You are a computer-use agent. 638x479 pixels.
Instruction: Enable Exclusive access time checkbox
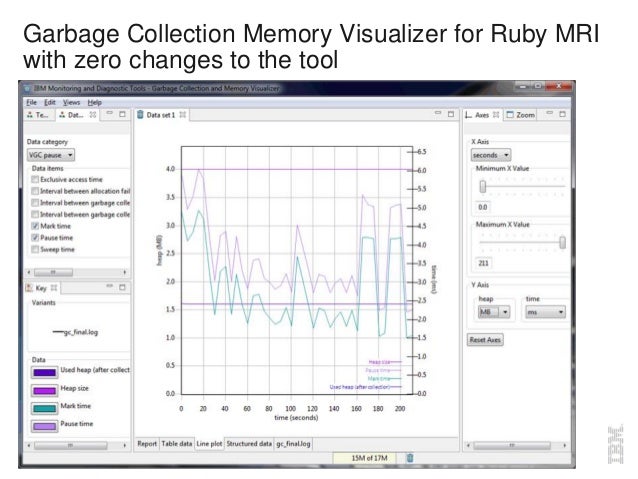click(x=35, y=179)
